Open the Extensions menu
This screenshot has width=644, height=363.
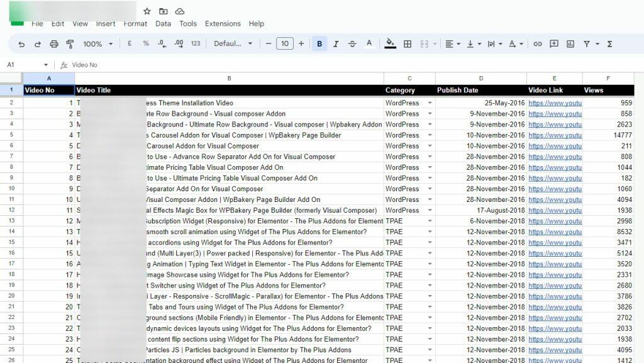coord(223,24)
